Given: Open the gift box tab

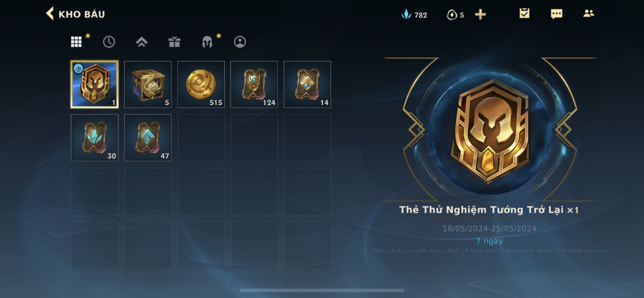Looking at the screenshot, I should [x=174, y=42].
